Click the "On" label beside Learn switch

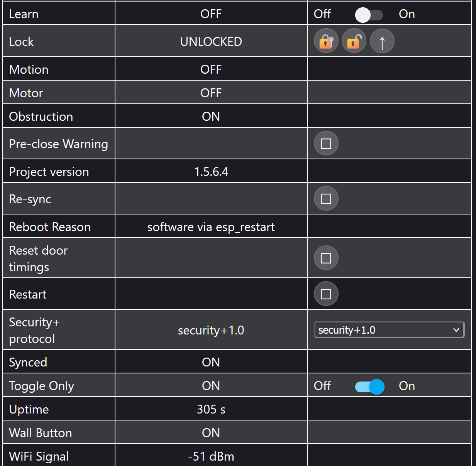coord(407,14)
